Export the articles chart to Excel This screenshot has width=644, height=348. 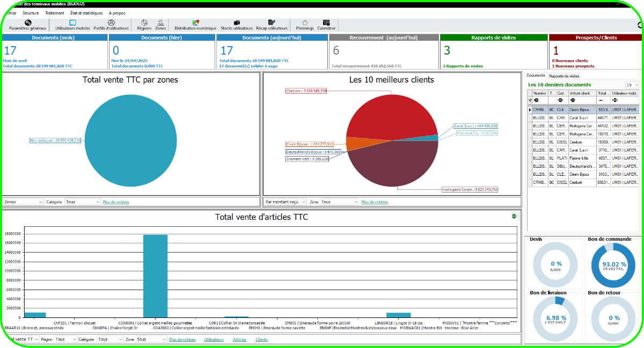pos(514,216)
